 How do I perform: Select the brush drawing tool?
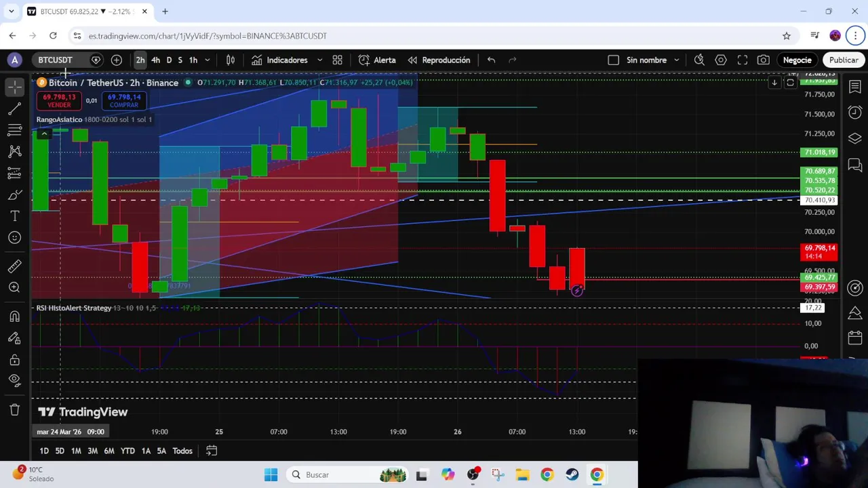[x=15, y=195]
